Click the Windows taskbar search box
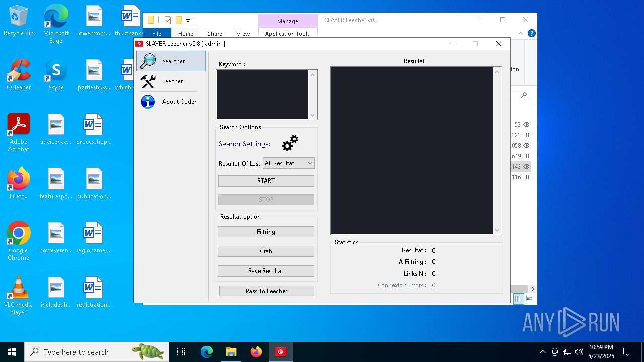Viewport: 644px width, 362px height. tap(96, 352)
